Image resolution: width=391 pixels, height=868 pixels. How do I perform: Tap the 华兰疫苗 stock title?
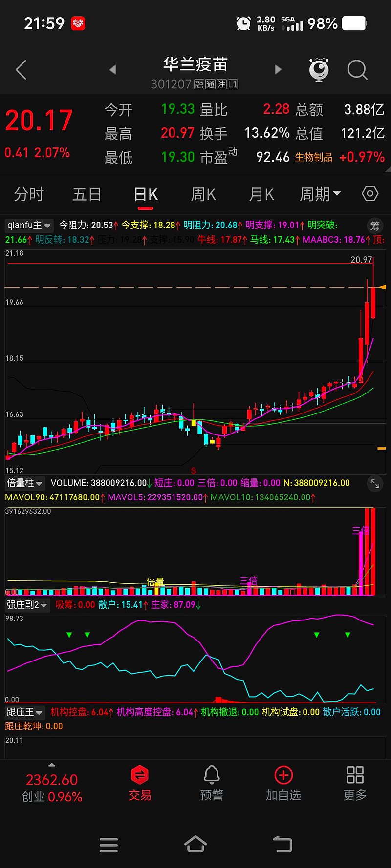[195, 64]
